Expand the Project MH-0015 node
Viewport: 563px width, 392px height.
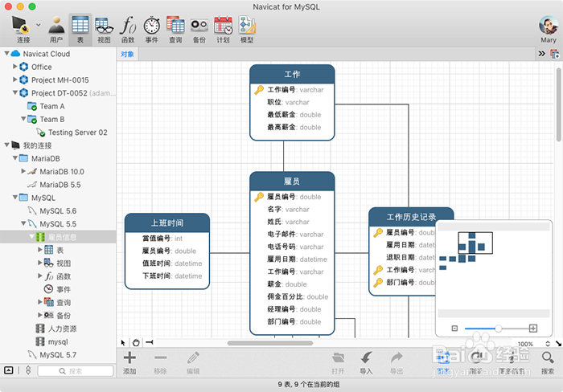15,80
